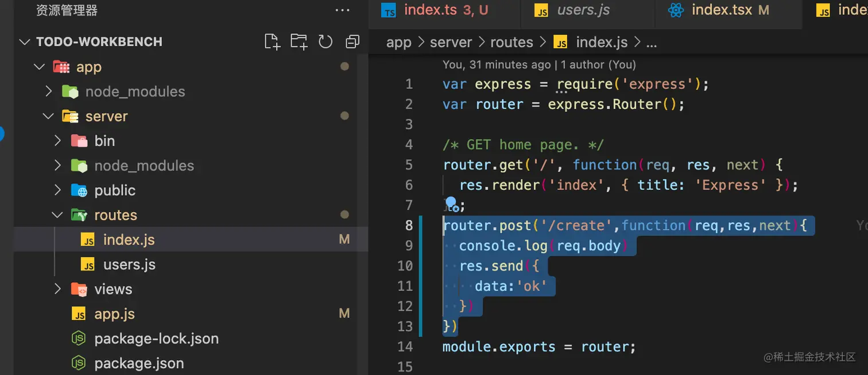
Task: Collapse the TODO-WORKBENCH root section
Action: point(25,42)
